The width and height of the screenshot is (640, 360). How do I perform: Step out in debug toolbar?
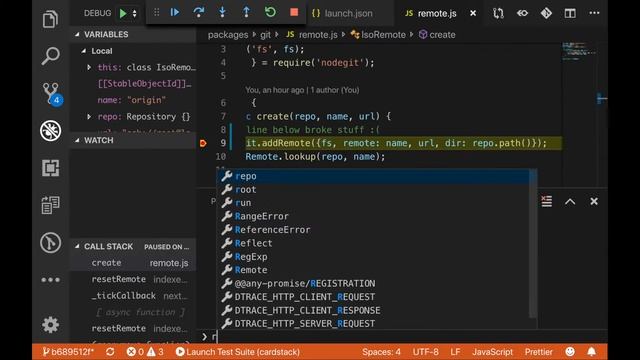(x=246, y=12)
